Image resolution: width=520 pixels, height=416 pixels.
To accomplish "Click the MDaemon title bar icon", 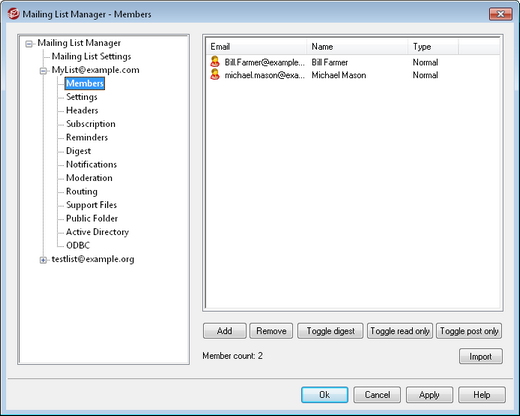I will (x=14, y=14).
